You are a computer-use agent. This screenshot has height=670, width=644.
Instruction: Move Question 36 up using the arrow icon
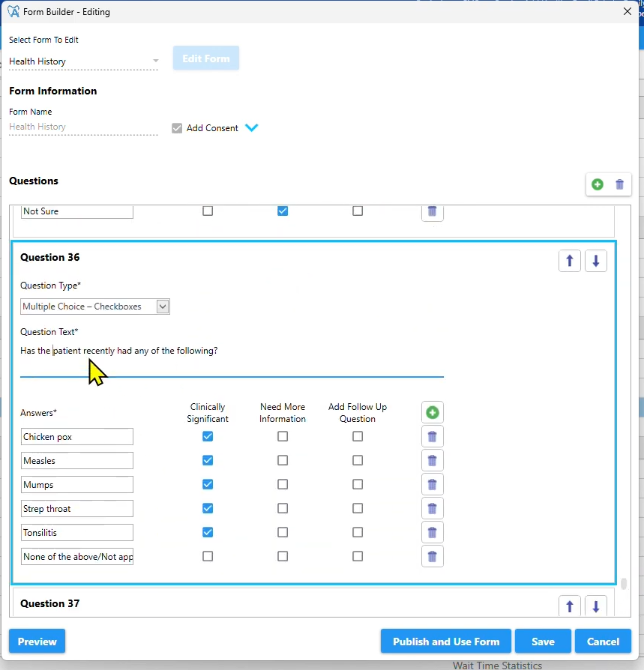pos(570,260)
